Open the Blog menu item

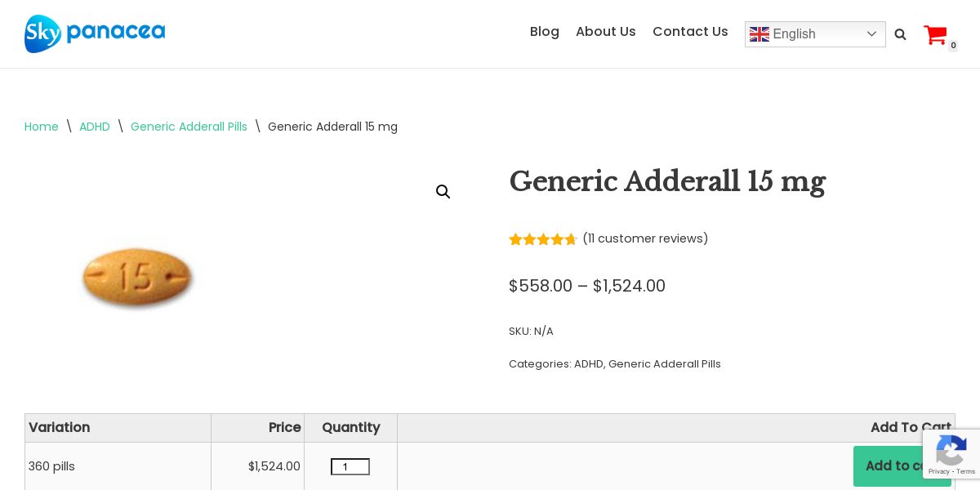545,32
